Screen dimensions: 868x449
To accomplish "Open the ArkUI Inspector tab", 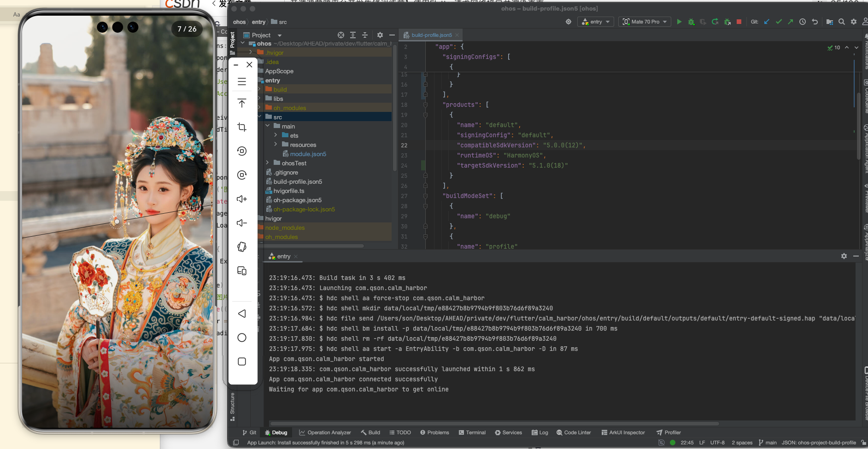I will click(623, 432).
